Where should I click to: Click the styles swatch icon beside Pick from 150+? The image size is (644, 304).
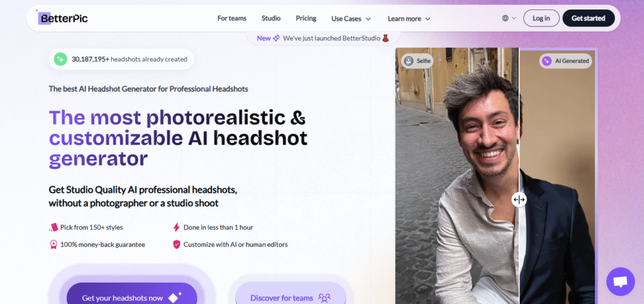pyautogui.click(x=53, y=227)
